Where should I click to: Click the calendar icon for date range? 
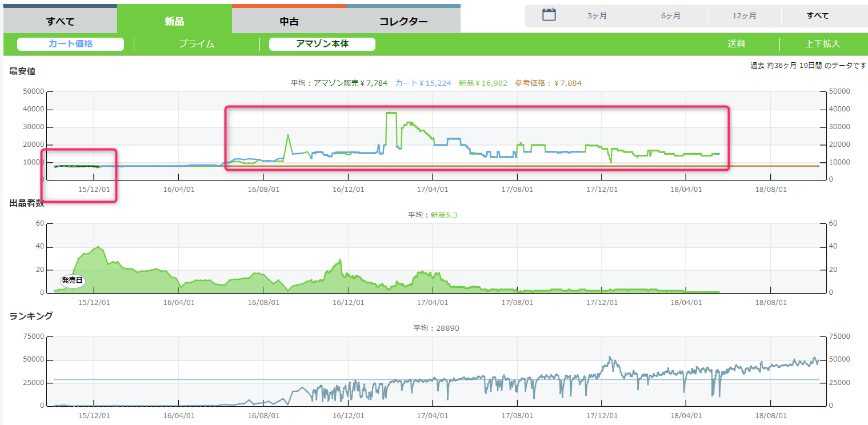[x=549, y=15]
